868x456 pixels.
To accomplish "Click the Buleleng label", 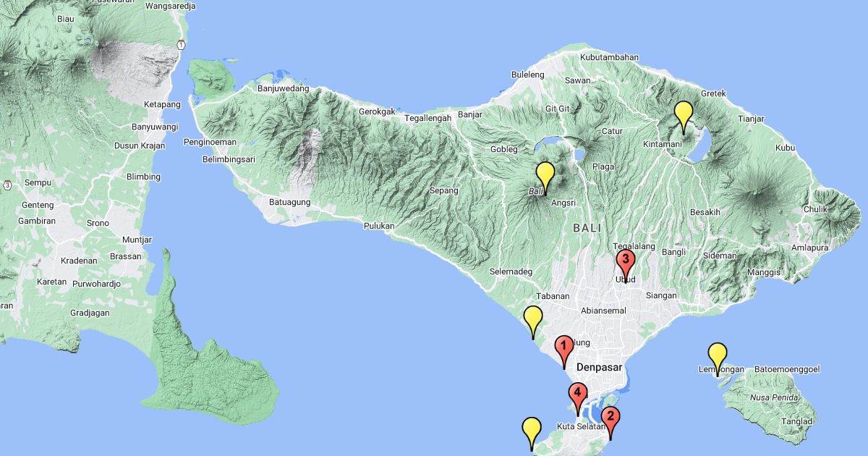I will [x=527, y=75].
